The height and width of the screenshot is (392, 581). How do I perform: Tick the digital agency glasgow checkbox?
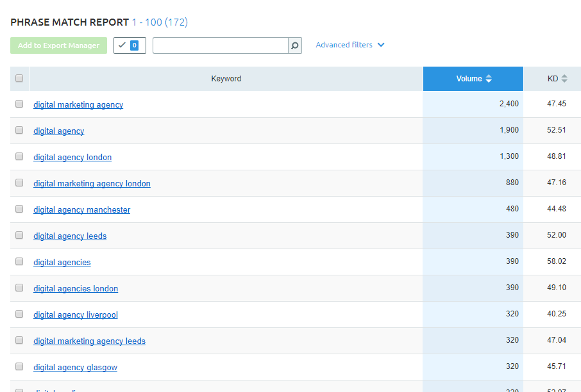pos(19,367)
